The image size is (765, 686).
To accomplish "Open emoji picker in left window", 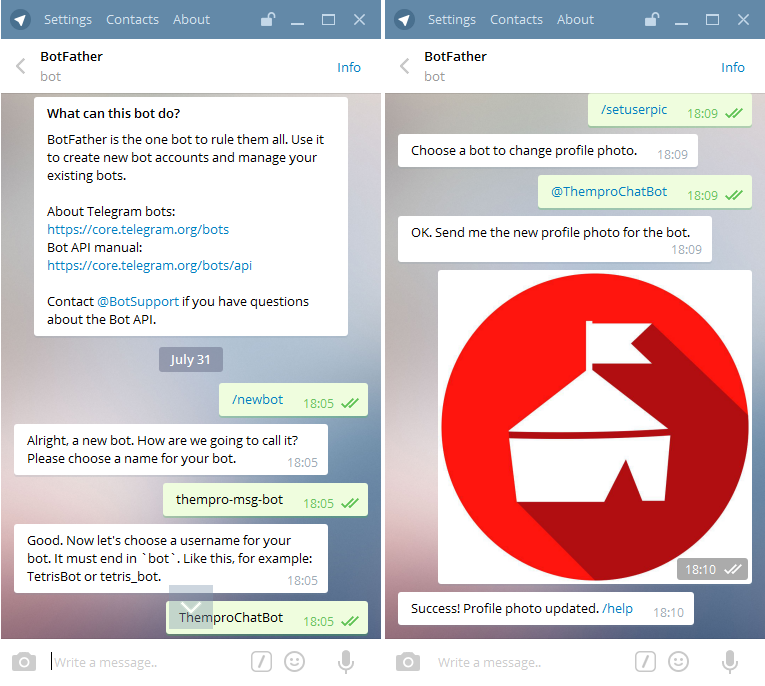I will [295, 662].
